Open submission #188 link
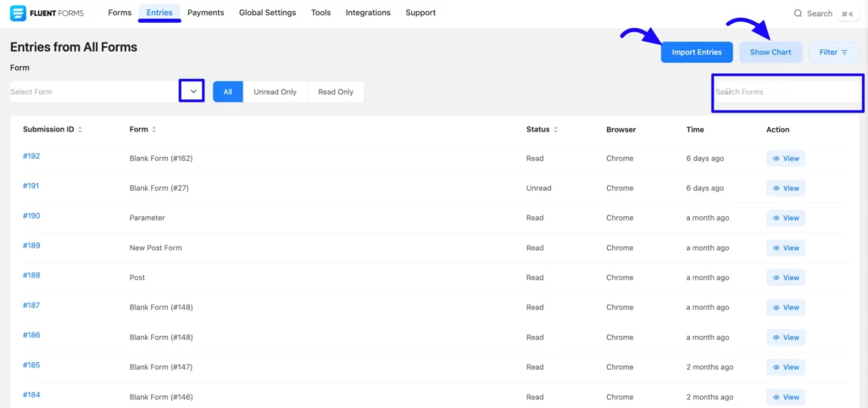The width and height of the screenshot is (868, 408). tap(31, 276)
